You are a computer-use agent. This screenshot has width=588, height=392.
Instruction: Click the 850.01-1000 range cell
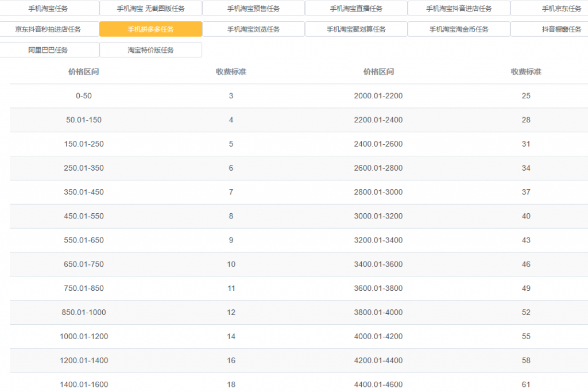click(x=84, y=312)
